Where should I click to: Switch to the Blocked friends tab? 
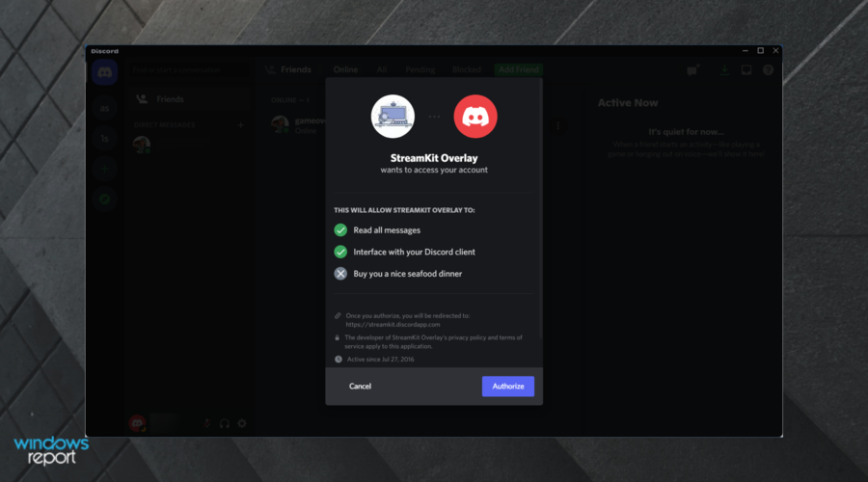[467, 69]
